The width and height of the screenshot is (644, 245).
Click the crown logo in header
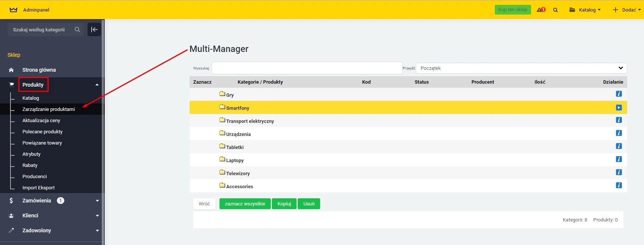(x=13, y=10)
